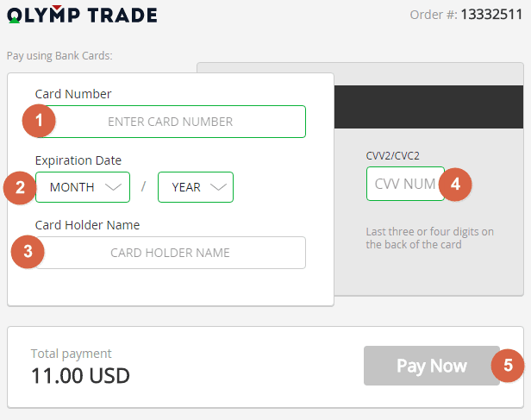Open the MONTH expiration dropdown

pos(83,187)
